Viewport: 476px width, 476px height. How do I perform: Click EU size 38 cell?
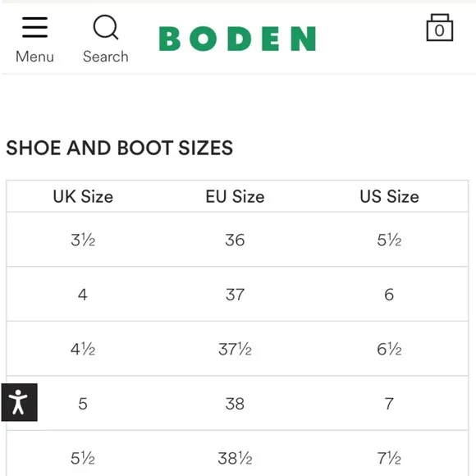[235, 404]
